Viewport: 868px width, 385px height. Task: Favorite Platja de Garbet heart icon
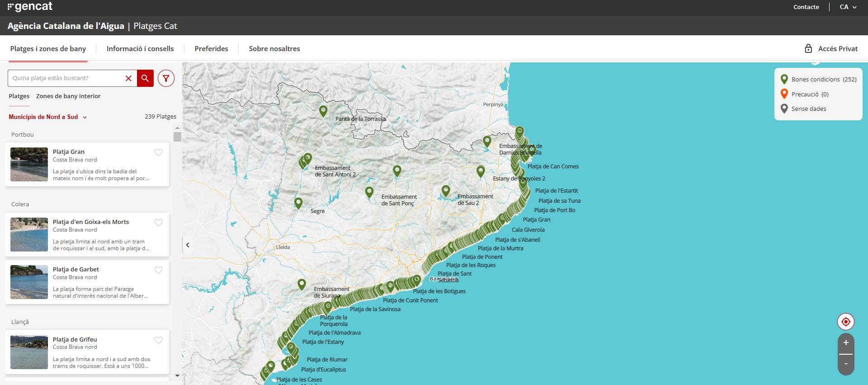coord(159,270)
